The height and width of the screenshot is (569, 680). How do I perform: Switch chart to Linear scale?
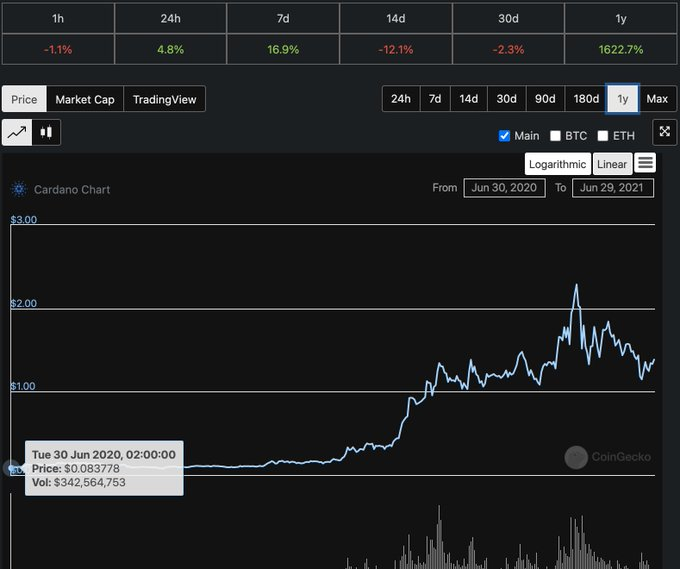click(612, 164)
